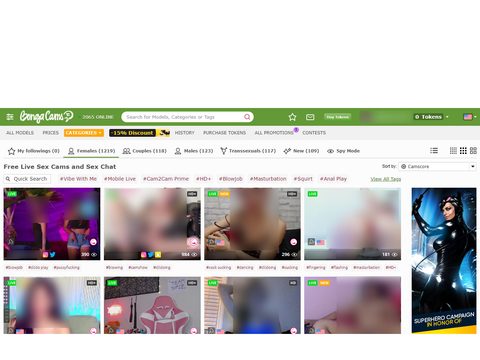This screenshot has width=480, height=360.
Task: Click the BongaCams logo
Action: tap(46, 117)
